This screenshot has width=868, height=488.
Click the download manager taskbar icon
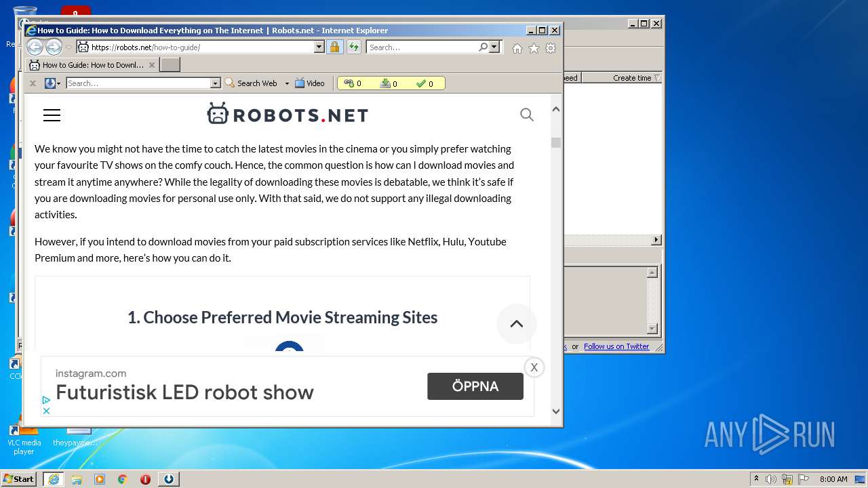click(169, 479)
